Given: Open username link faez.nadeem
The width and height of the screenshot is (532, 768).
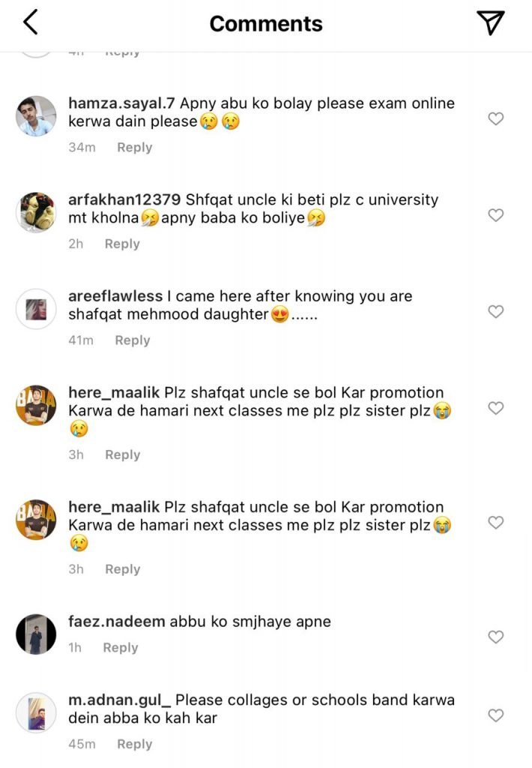Looking at the screenshot, I should 112,622.
